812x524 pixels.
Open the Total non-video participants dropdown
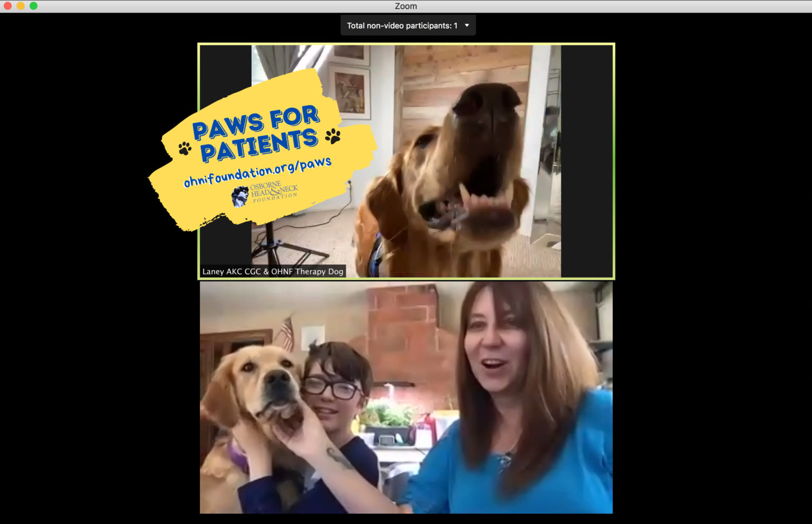point(408,25)
